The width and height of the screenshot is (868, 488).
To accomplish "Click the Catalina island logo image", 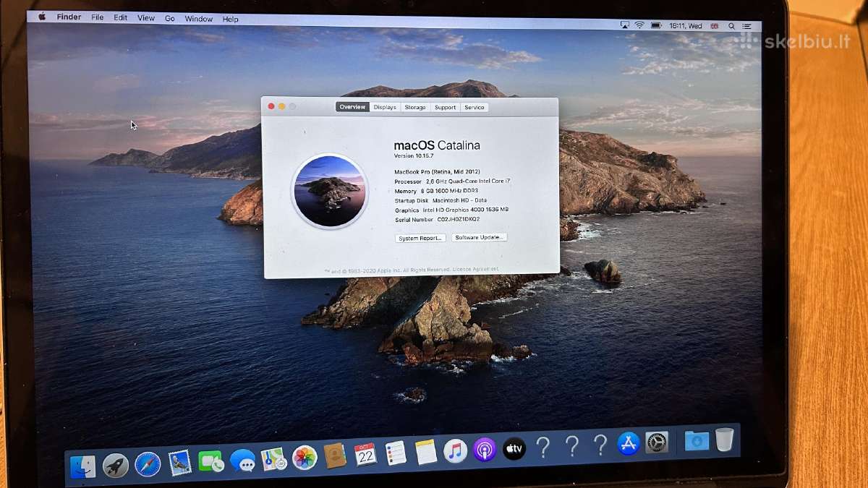I will click(329, 191).
